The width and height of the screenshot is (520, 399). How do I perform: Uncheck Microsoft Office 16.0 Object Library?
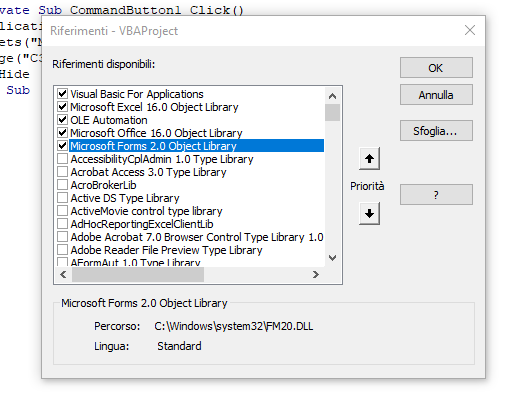(62, 133)
